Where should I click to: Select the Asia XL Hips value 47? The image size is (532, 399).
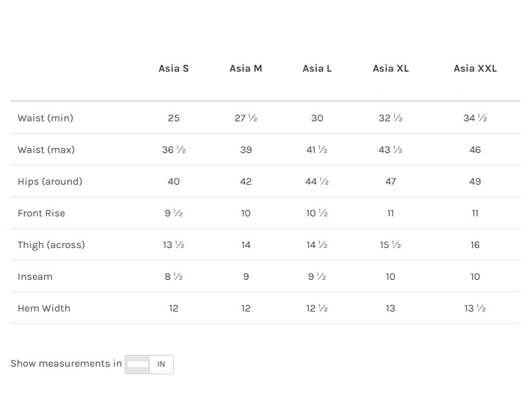click(391, 181)
